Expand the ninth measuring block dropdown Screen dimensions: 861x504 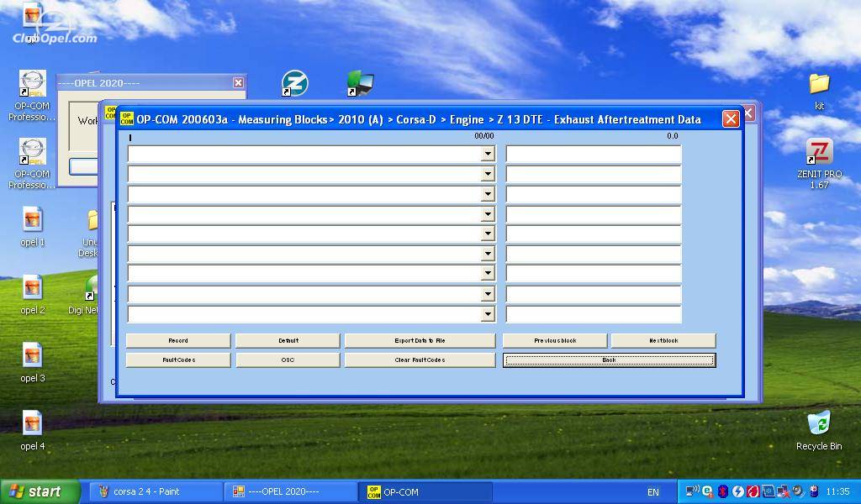488,313
